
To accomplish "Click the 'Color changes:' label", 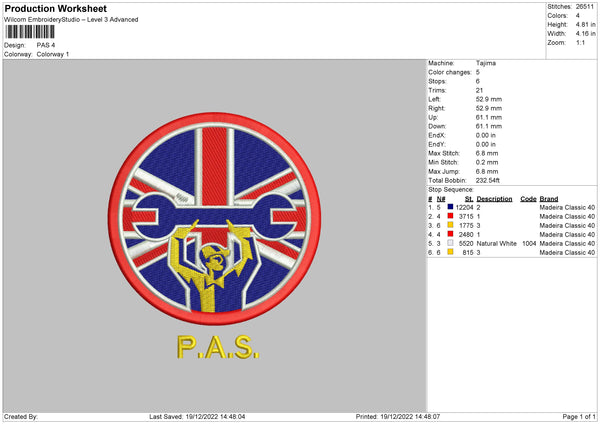I will [450, 72].
